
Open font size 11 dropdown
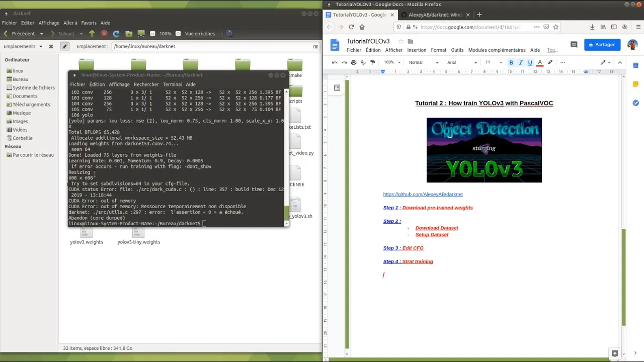pyautogui.click(x=494, y=62)
